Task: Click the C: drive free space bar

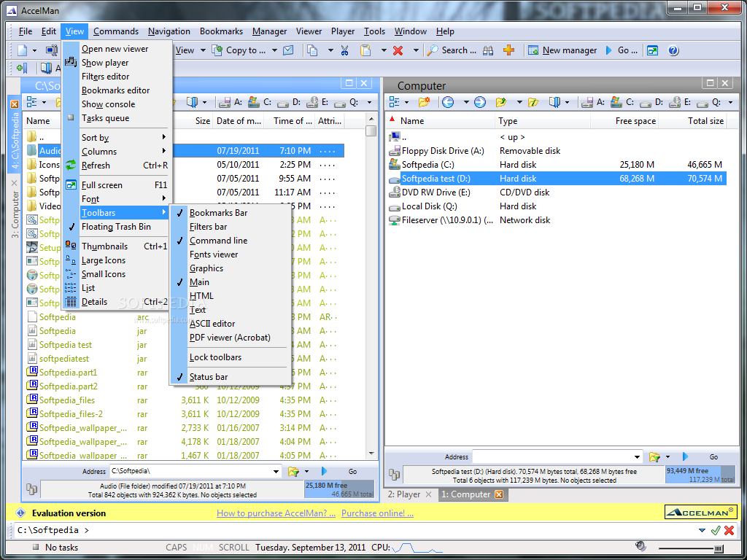Action: tap(339, 489)
